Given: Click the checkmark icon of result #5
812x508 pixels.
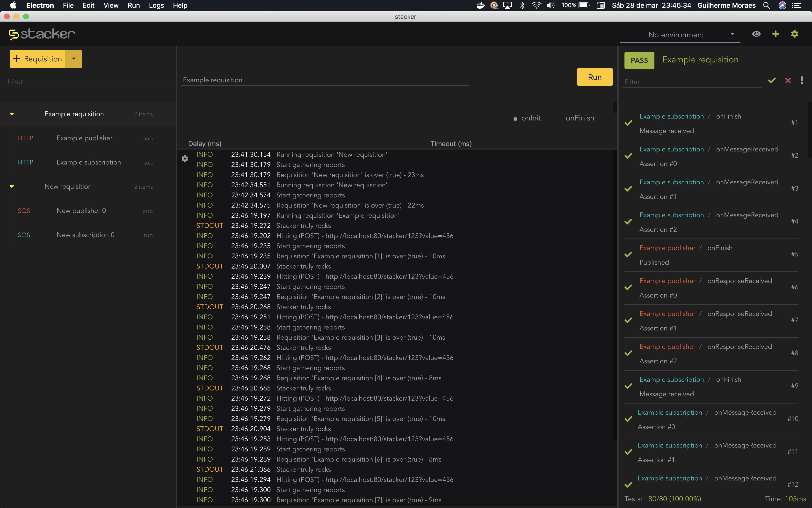Looking at the screenshot, I should click(629, 255).
